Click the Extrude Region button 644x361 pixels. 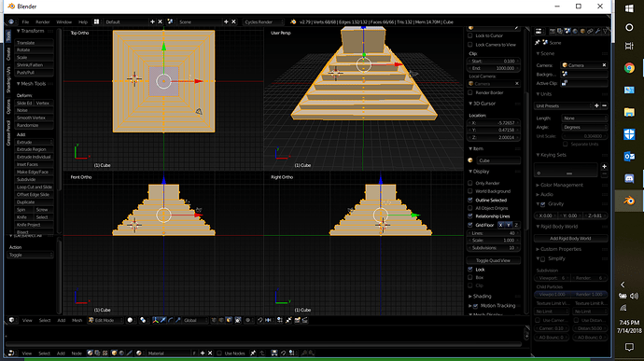coord(35,149)
